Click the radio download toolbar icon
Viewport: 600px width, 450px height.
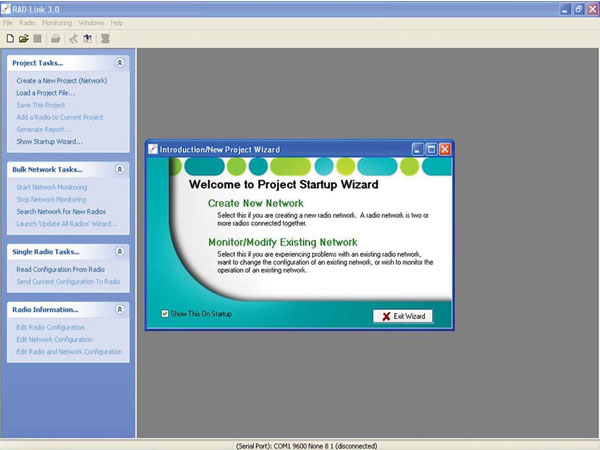(88, 39)
